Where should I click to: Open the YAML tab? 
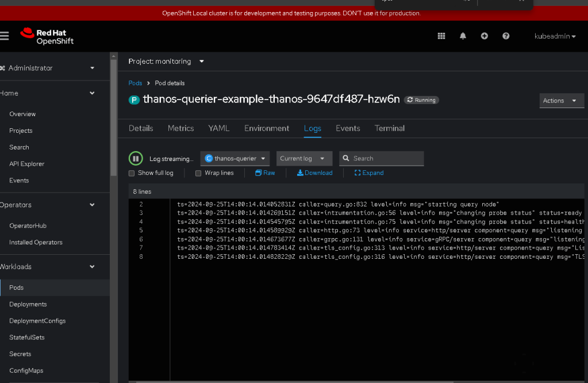point(218,128)
